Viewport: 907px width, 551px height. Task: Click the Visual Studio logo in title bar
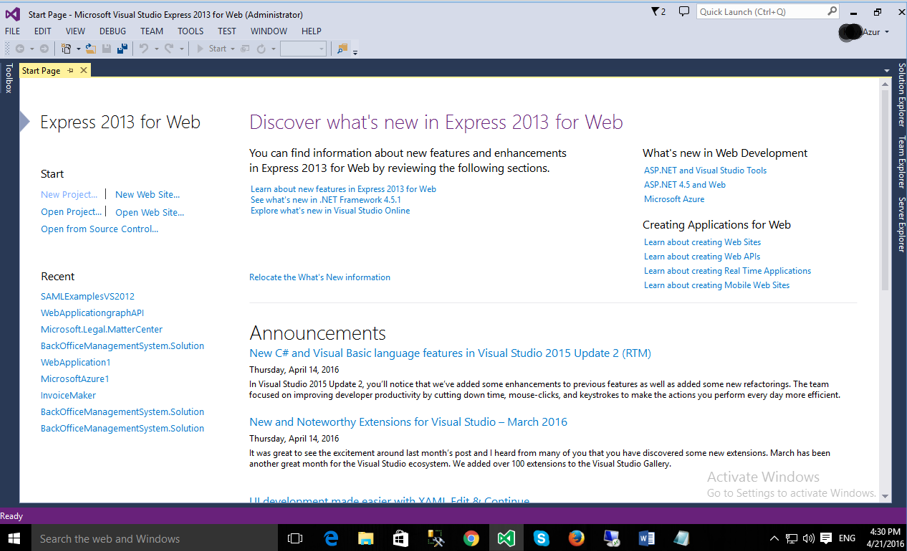pos(13,14)
